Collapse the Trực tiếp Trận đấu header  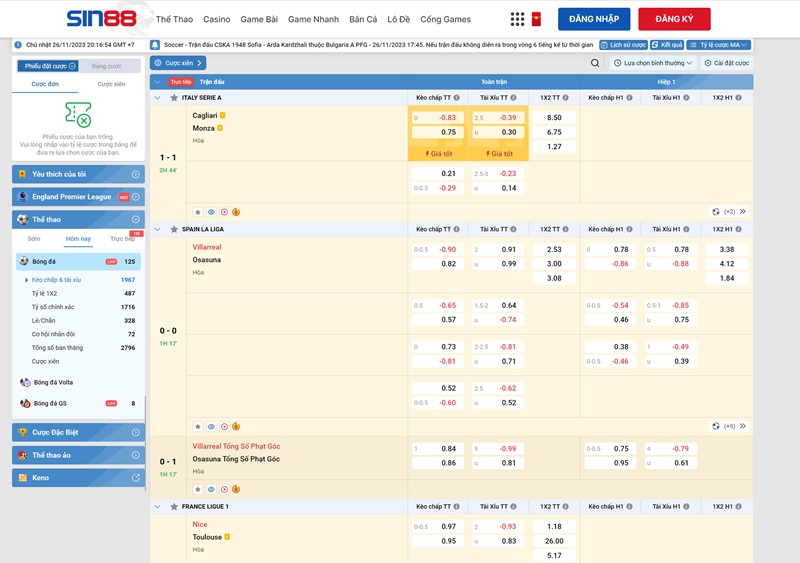tap(157, 82)
